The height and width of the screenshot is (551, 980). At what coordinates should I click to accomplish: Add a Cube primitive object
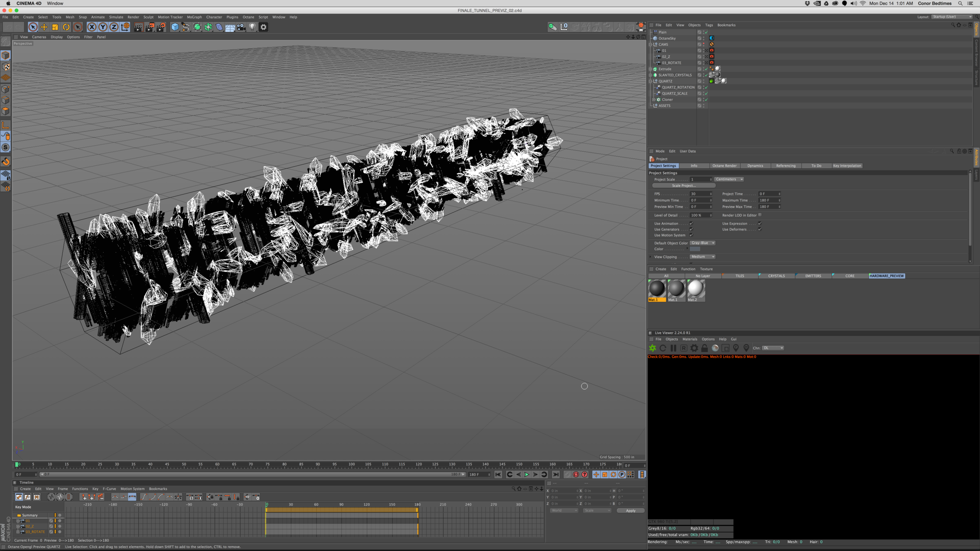pyautogui.click(x=175, y=27)
